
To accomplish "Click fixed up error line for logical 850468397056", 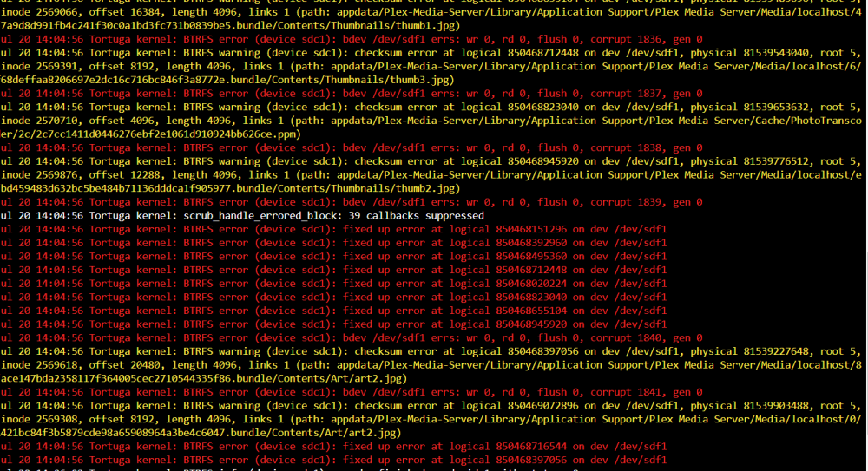I will (x=334, y=460).
